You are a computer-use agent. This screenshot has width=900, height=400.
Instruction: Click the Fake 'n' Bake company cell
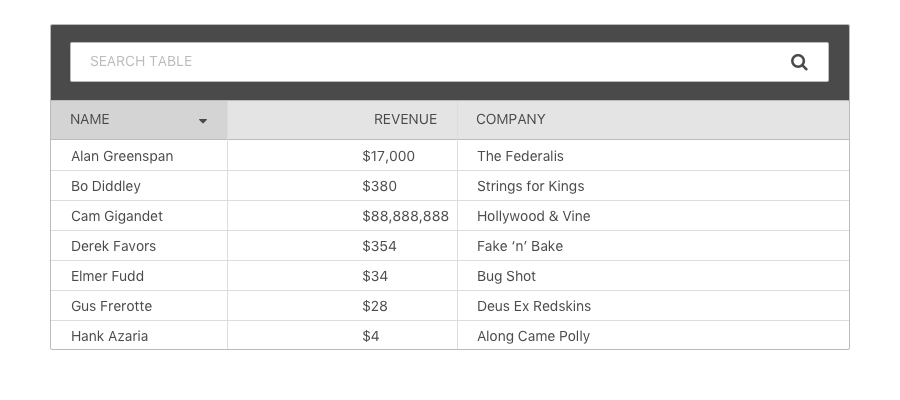(653, 246)
